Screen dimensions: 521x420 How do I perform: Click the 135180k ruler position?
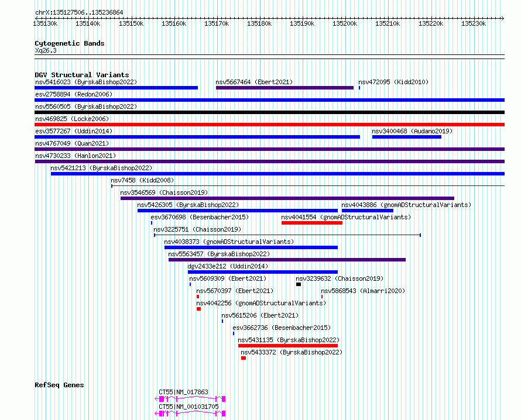point(259,24)
